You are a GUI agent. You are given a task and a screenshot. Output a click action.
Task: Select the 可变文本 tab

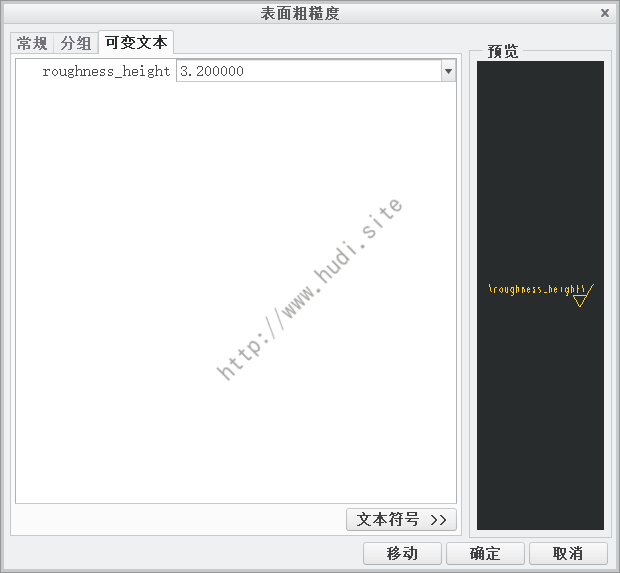coord(136,42)
